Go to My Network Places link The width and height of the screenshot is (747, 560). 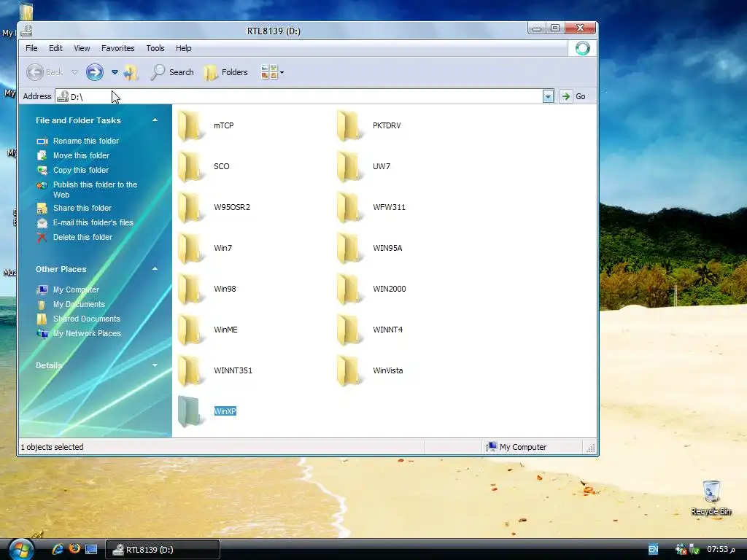pos(87,333)
